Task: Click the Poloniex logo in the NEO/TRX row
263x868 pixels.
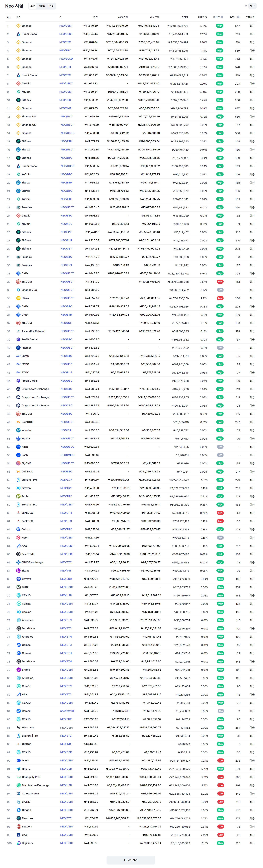Action: [18, 265]
